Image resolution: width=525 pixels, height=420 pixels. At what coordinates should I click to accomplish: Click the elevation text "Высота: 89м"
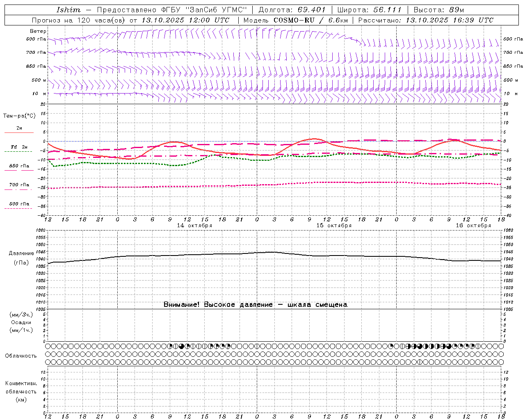[x=439, y=10]
